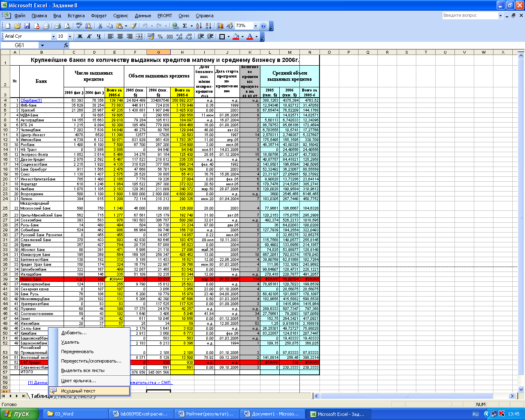Screen dimensions: 525x420
Task: Click the Redo arrow icon
Action: (x=160, y=26)
